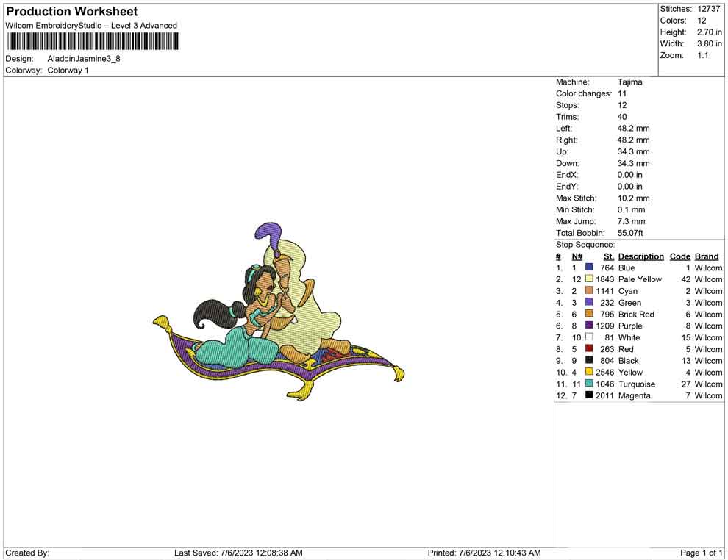
Task: Click code '27' in the Turquoise row
Action: (x=686, y=384)
